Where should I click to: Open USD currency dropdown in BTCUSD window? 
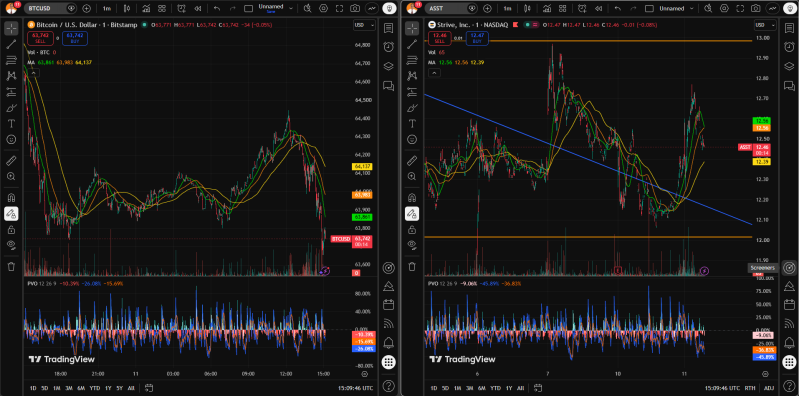click(x=364, y=25)
